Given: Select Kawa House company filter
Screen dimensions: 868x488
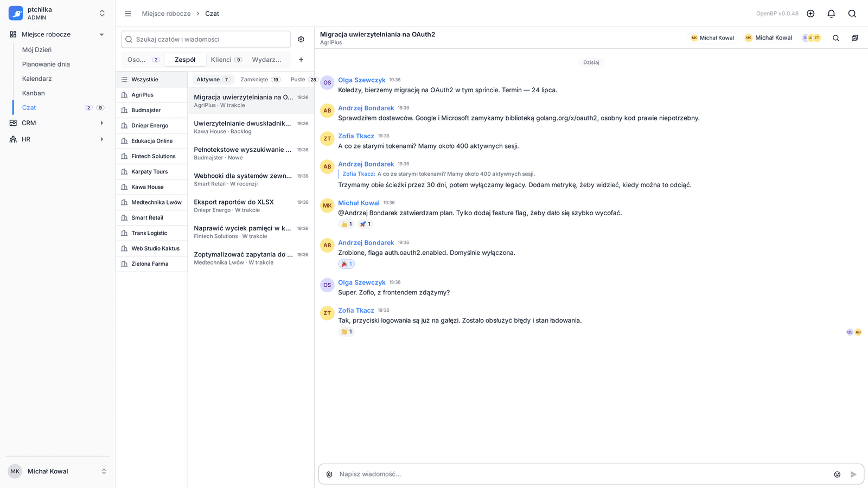Looking at the screenshot, I should (151, 187).
